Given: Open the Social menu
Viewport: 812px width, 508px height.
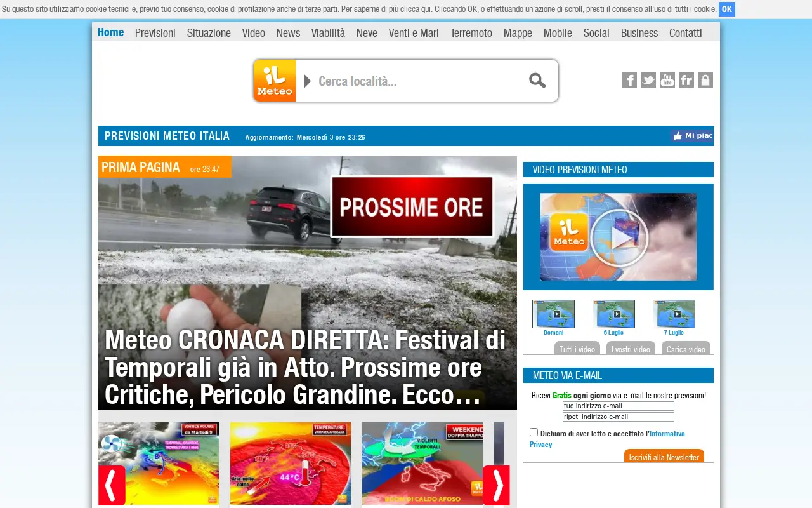Looking at the screenshot, I should click(596, 33).
